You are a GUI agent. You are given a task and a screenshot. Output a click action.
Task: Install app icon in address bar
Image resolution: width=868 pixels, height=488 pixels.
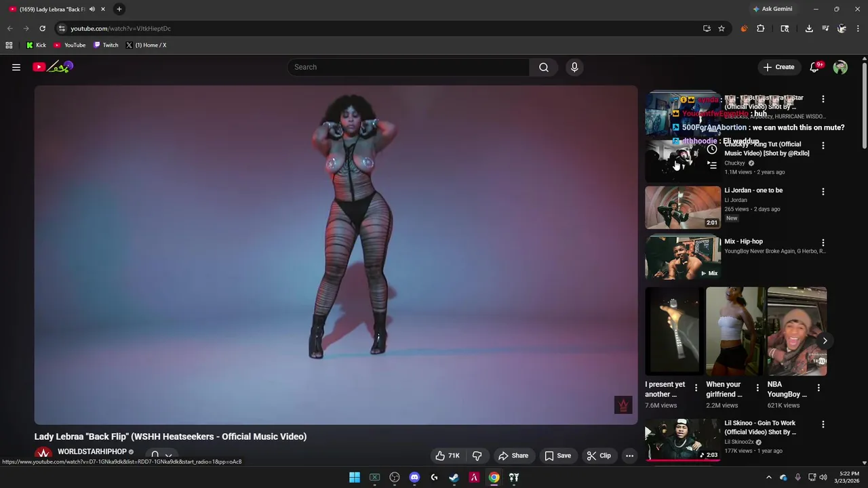[707, 28]
